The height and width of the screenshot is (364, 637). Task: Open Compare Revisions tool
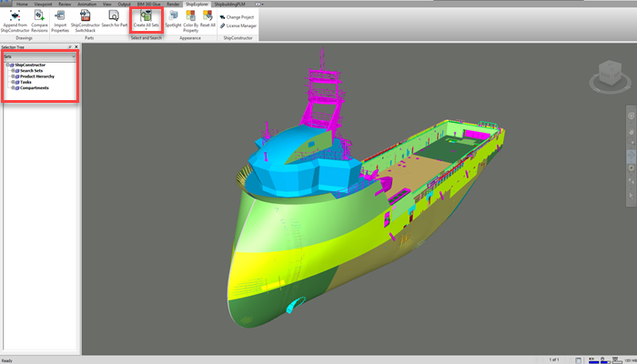39,16
